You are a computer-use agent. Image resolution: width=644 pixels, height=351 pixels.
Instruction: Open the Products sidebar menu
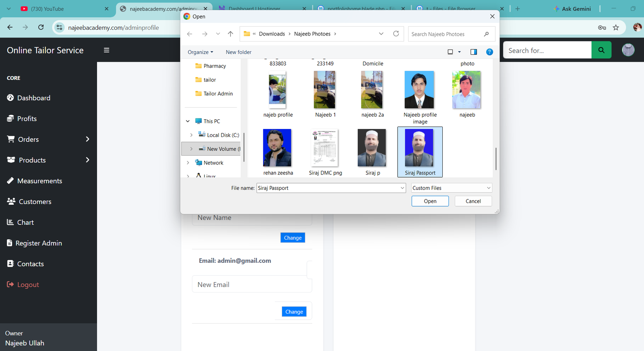pos(48,160)
